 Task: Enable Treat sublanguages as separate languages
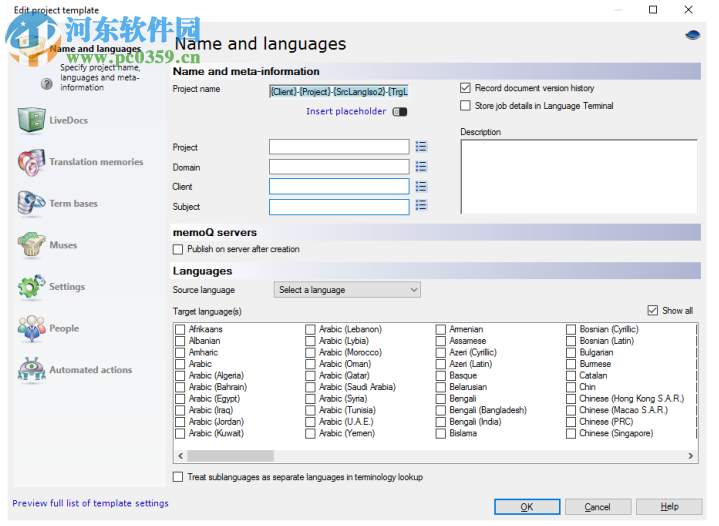pyautogui.click(x=178, y=477)
